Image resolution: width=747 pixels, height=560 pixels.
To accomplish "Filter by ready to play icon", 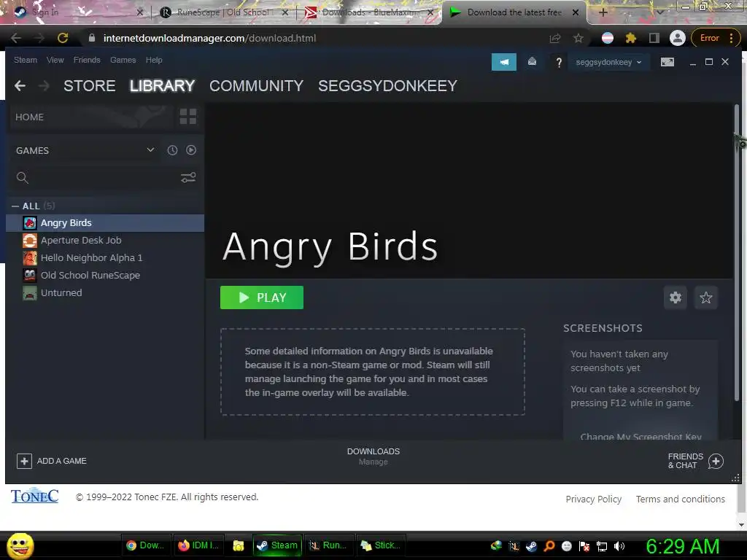I will 191,150.
